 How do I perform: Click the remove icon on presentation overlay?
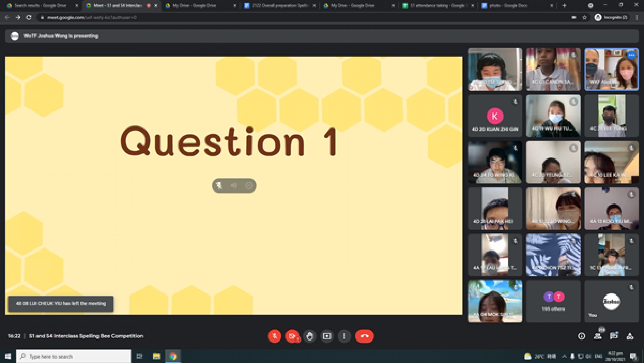pos(249,185)
